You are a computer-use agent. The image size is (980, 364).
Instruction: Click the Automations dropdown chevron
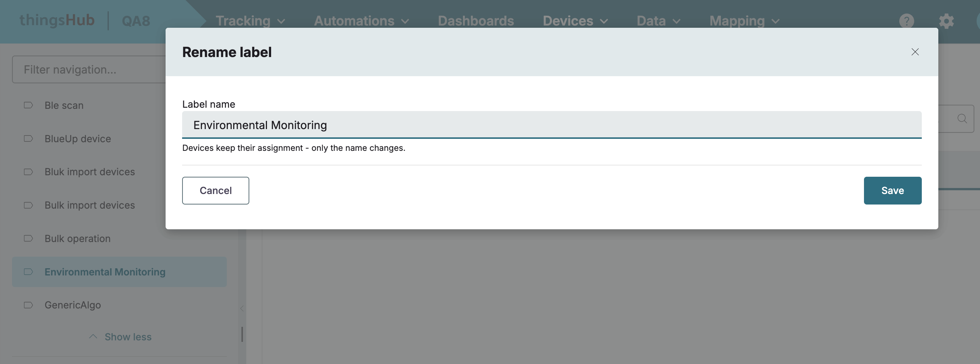click(405, 22)
